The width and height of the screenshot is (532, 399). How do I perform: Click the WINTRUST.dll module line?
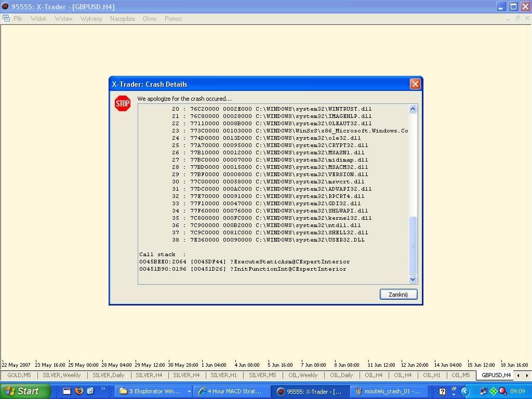click(x=271, y=109)
